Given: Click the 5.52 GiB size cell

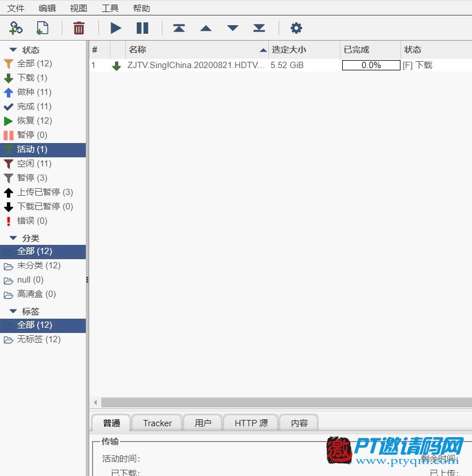Looking at the screenshot, I should 287,65.
